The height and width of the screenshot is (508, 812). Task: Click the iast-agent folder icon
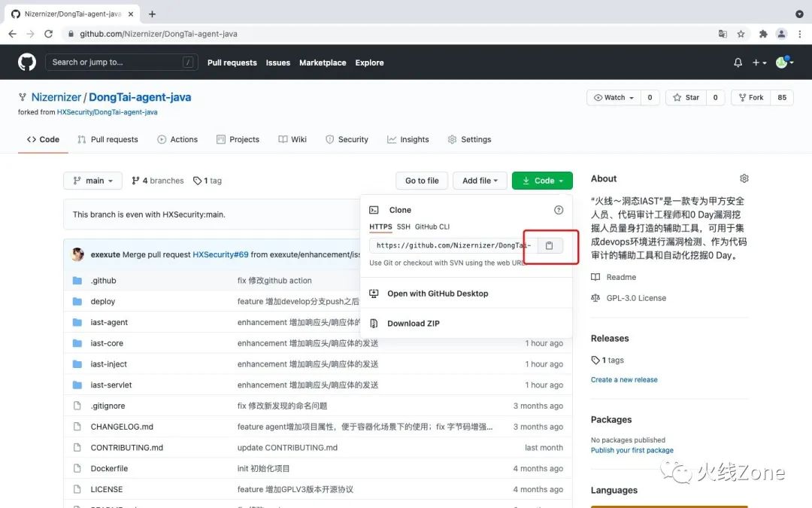[x=77, y=322]
